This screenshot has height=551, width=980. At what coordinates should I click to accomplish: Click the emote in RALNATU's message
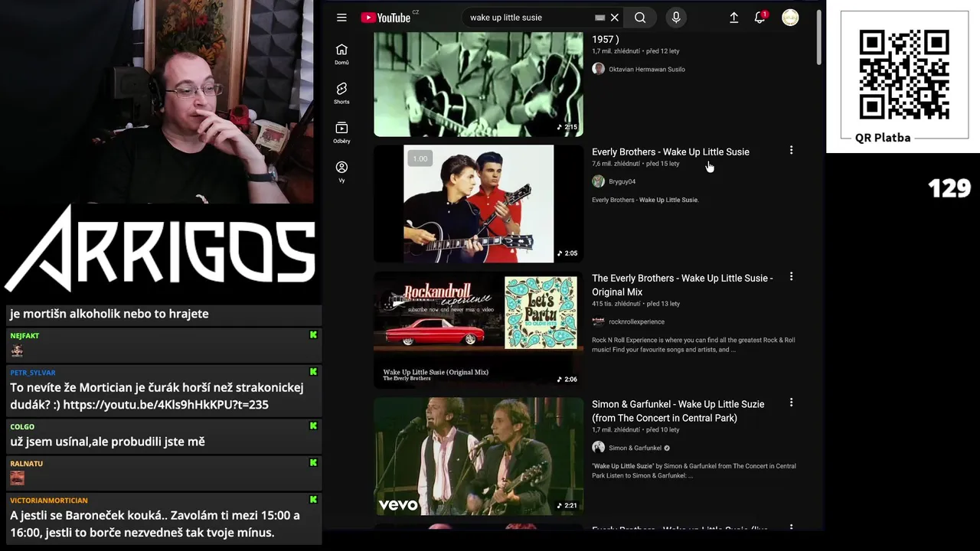pos(17,478)
